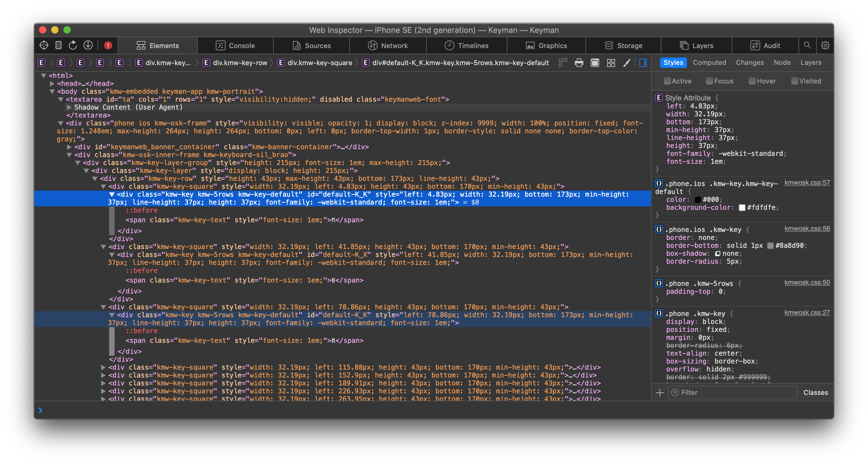
Task: Enable the Active pseudo-class checkbox
Action: pyautogui.click(x=667, y=81)
